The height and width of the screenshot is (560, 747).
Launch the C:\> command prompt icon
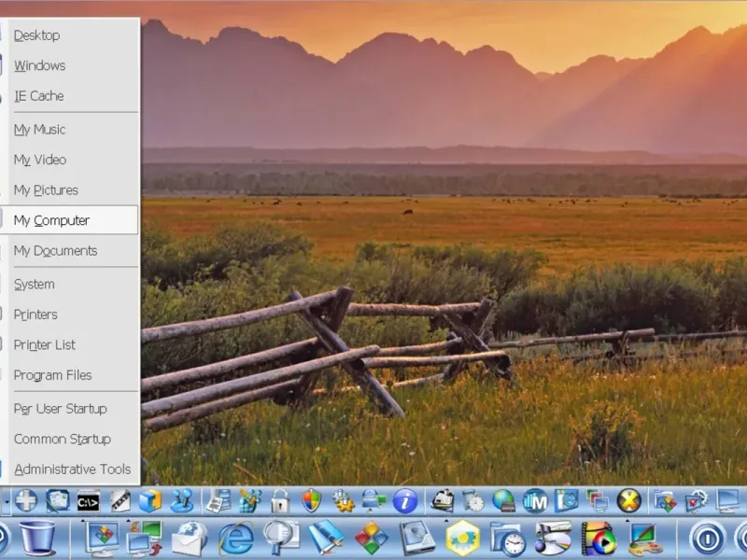point(88,502)
